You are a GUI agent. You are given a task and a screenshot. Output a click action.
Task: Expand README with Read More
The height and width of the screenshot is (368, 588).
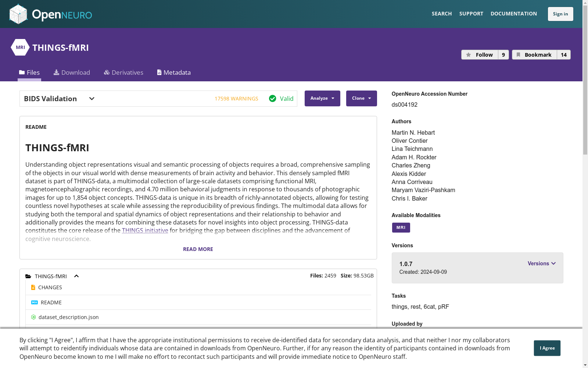[x=198, y=249]
